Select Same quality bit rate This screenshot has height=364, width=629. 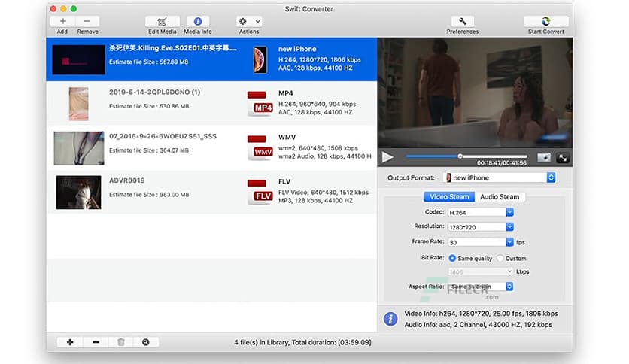point(452,258)
